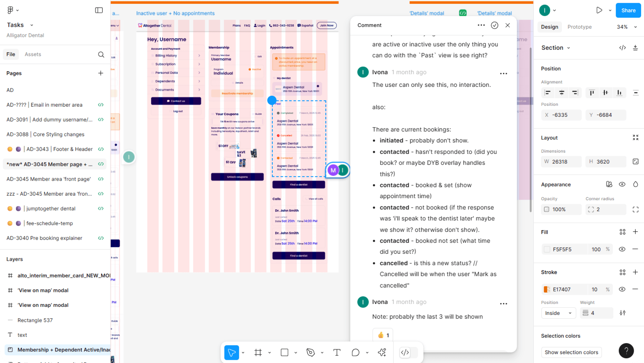The image size is (644, 363).
Task: Expand the Tasks file name menu
Action: [x=32, y=25]
